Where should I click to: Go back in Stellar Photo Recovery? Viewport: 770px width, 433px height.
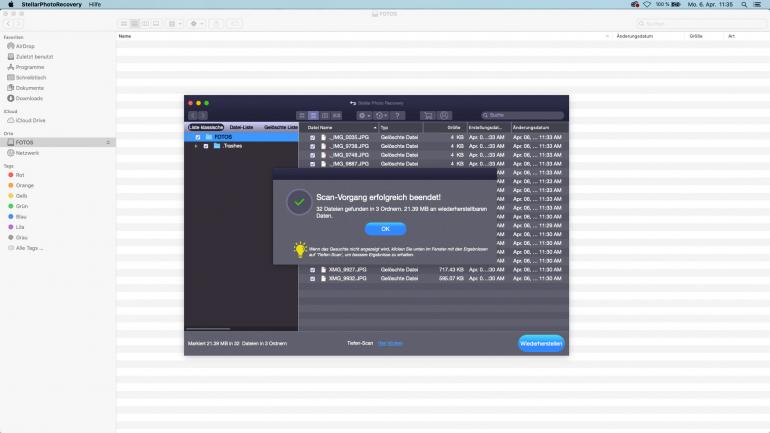(x=193, y=115)
